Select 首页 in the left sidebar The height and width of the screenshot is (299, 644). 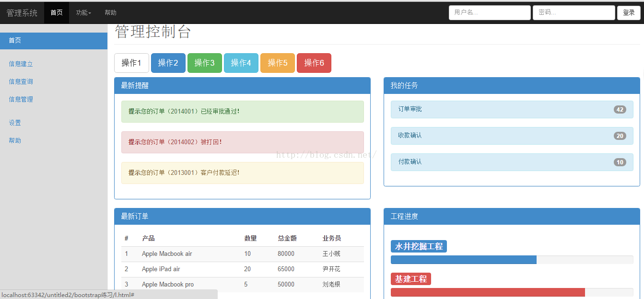coord(54,41)
